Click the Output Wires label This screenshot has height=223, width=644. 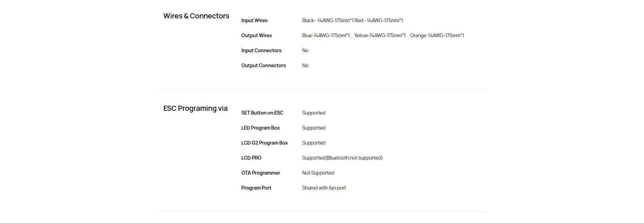257,35
